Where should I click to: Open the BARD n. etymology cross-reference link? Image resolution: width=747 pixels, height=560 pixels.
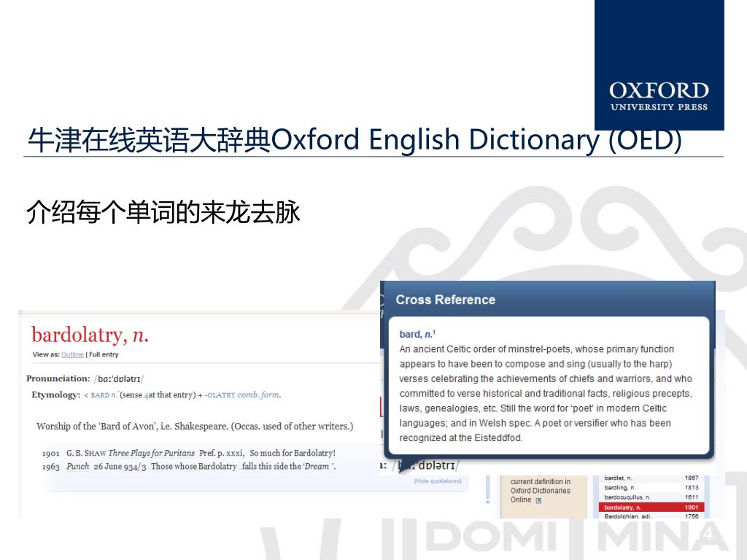(104, 394)
